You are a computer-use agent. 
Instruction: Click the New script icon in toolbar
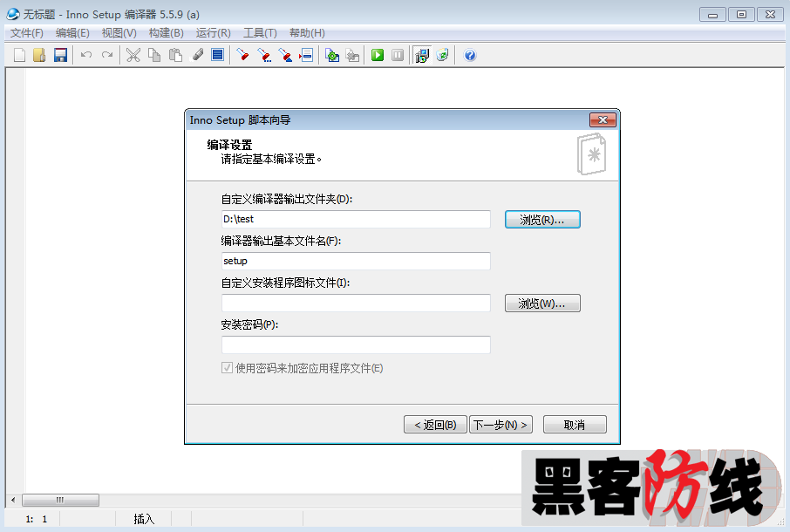19,55
